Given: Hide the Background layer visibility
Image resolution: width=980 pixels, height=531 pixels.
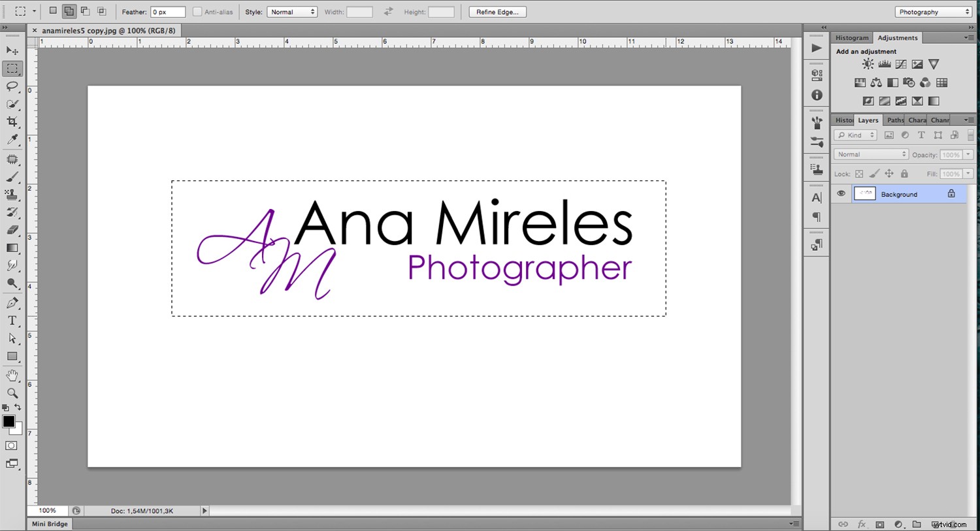Looking at the screenshot, I should coord(841,193).
